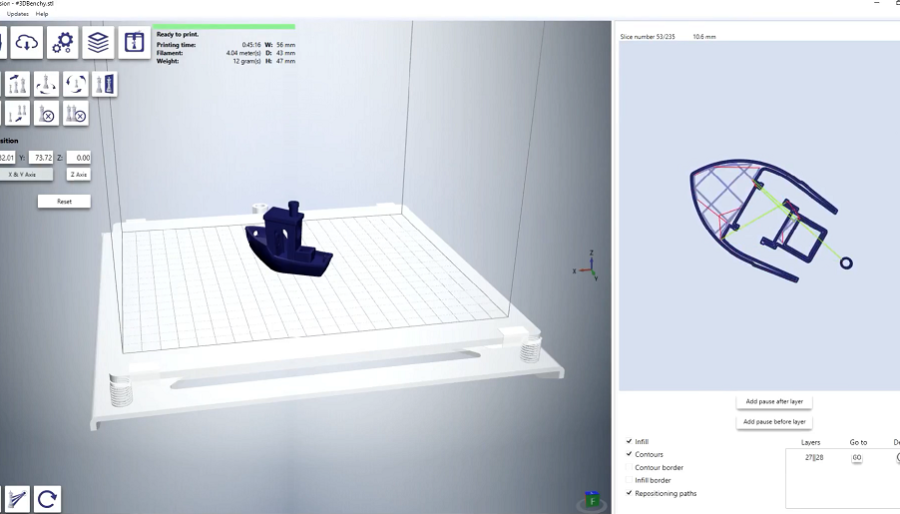The width and height of the screenshot is (900, 514).
Task: Disable the Repositioning paths checkbox
Action: pos(629,493)
